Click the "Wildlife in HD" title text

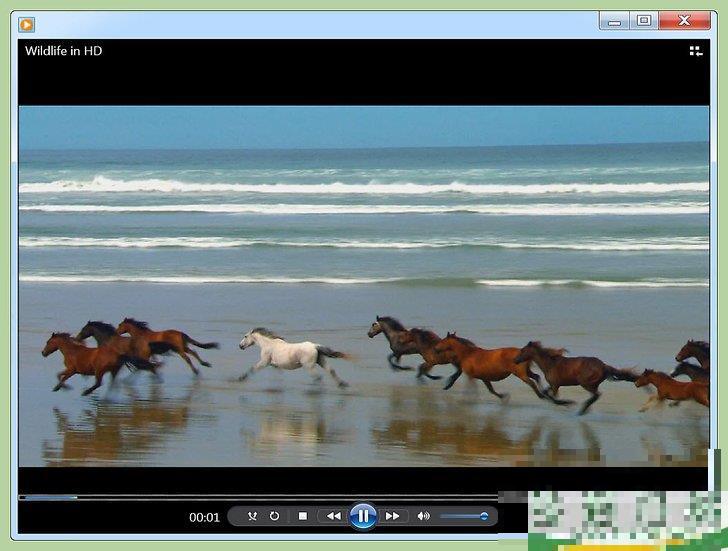[64, 51]
